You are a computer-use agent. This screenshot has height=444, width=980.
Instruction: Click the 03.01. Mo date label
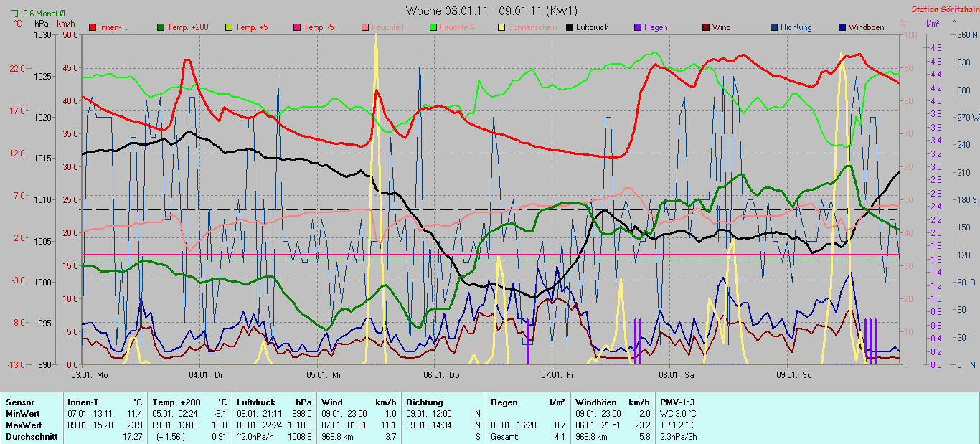click(90, 374)
